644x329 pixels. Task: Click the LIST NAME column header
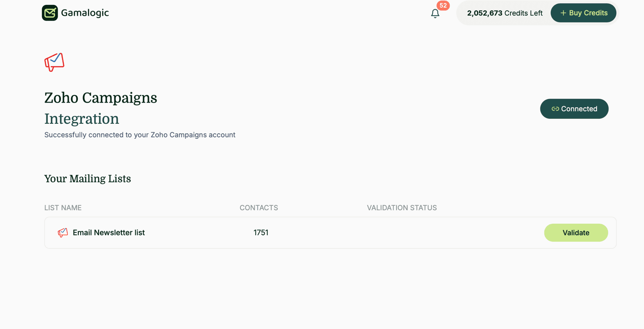pos(63,207)
